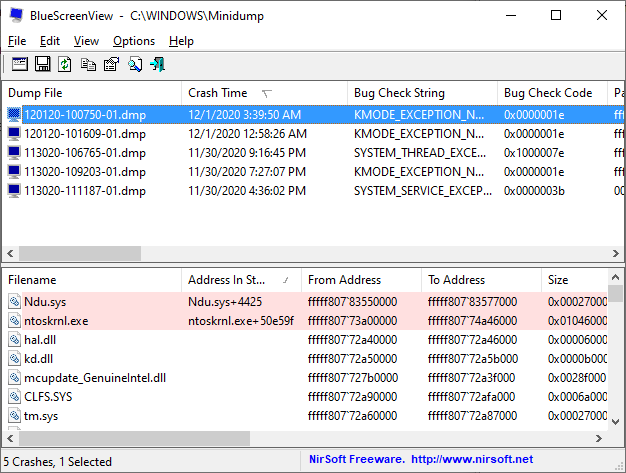Click the monitor icon of 113020-109203-01.dmp
The height and width of the screenshot is (473, 626).
tap(14, 172)
